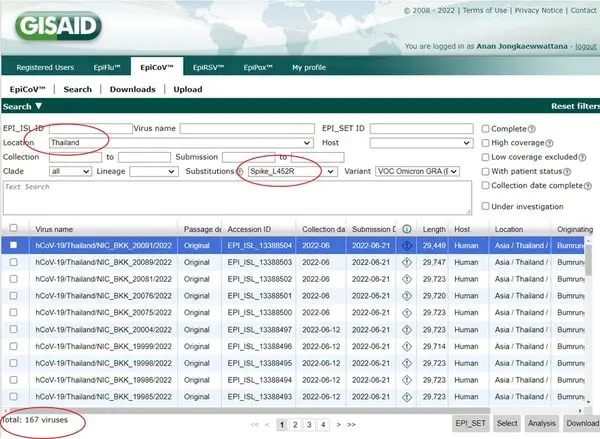
Task: Open info icon for EPI_ISL_13388504 row
Action: pos(407,246)
